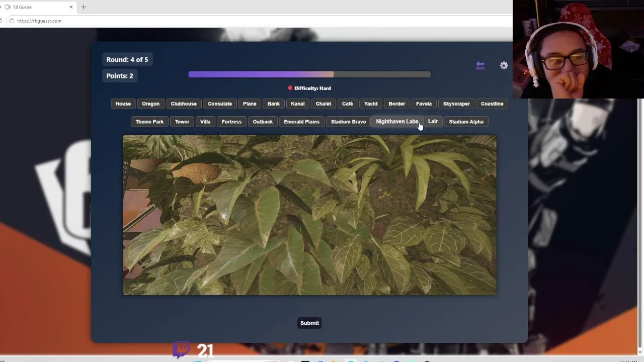Pick the Stadium Alpha map
The image size is (644, 362).
[x=466, y=122]
